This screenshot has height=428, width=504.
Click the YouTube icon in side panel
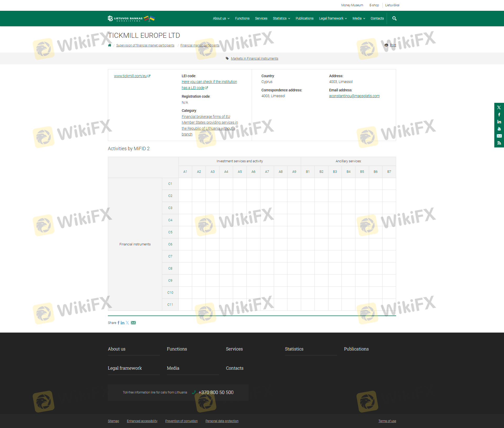click(x=499, y=129)
